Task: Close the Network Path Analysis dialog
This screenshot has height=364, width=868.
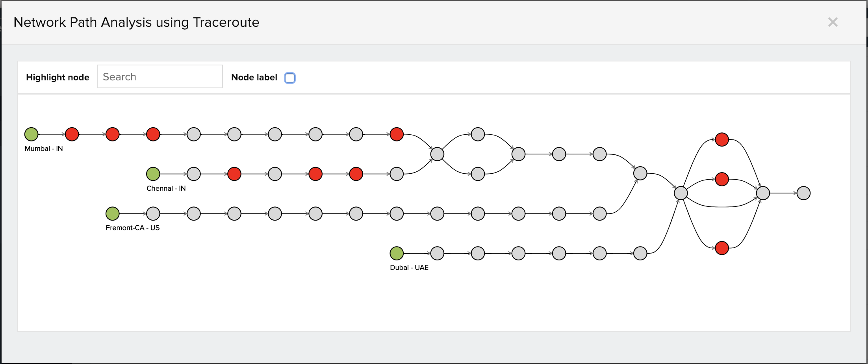Action: click(833, 22)
